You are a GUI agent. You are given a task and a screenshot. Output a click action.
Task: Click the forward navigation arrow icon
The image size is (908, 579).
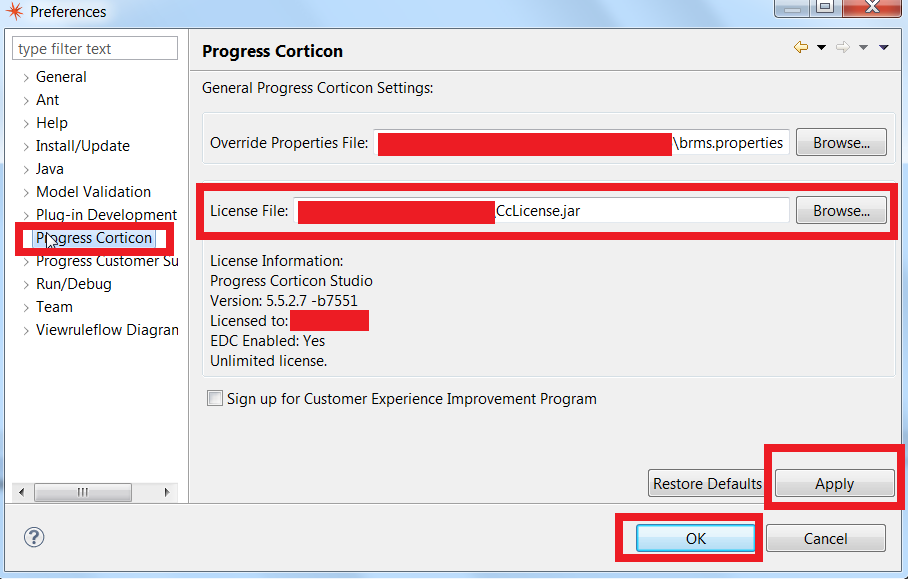coord(843,47)
